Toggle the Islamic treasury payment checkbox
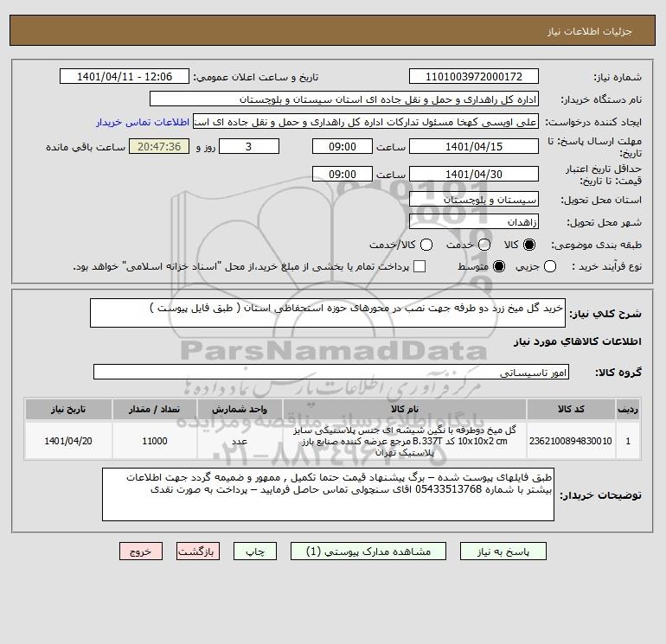The width and height of the screenshot is (666, 644). pos(419,266)
